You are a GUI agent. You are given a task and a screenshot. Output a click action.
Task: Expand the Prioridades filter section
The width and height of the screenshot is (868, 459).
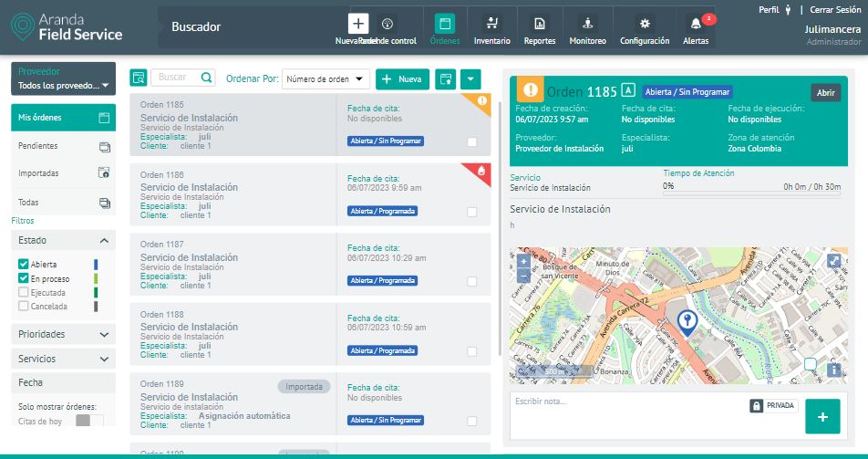pos(63,335)
